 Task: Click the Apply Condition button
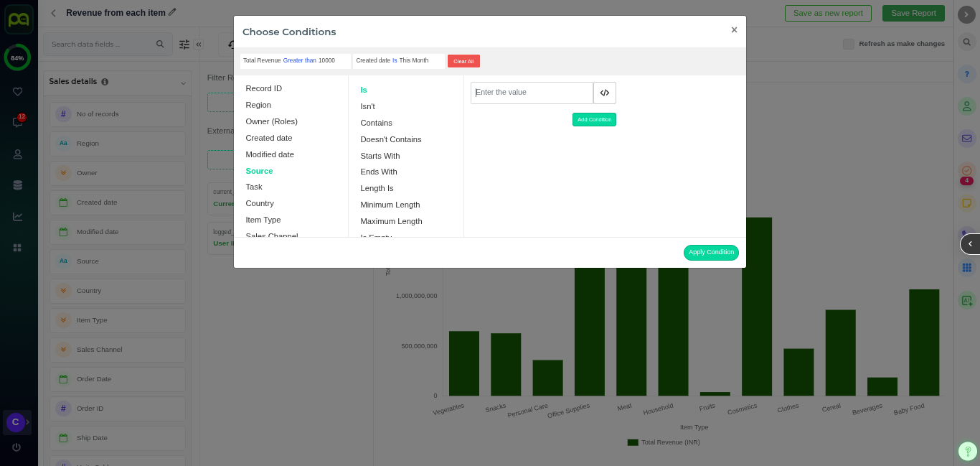[x=710, y=253]
